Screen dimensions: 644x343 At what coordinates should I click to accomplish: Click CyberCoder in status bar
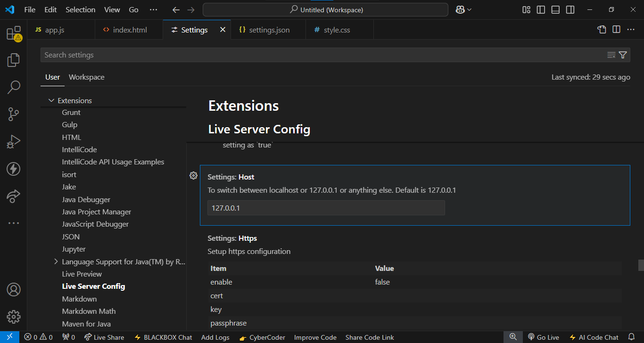(262, 337)
